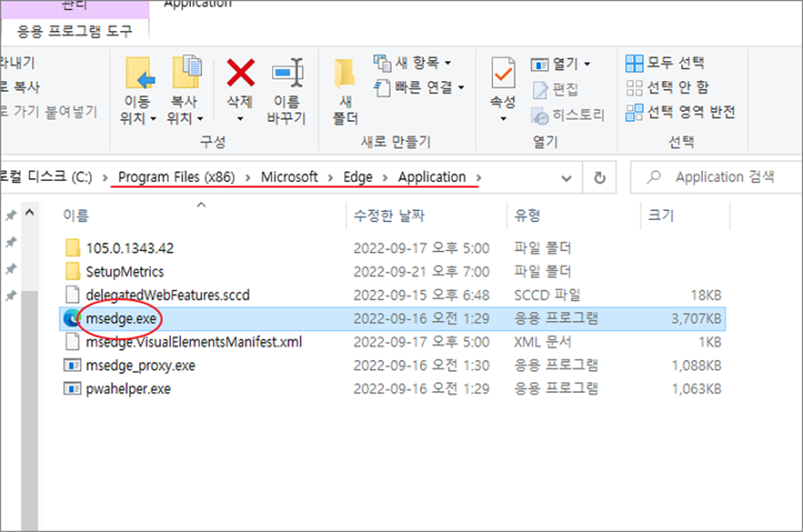Click the folder icon of 105.0.1343.42
Screen dimensions: 803x532
pos(72,248)
